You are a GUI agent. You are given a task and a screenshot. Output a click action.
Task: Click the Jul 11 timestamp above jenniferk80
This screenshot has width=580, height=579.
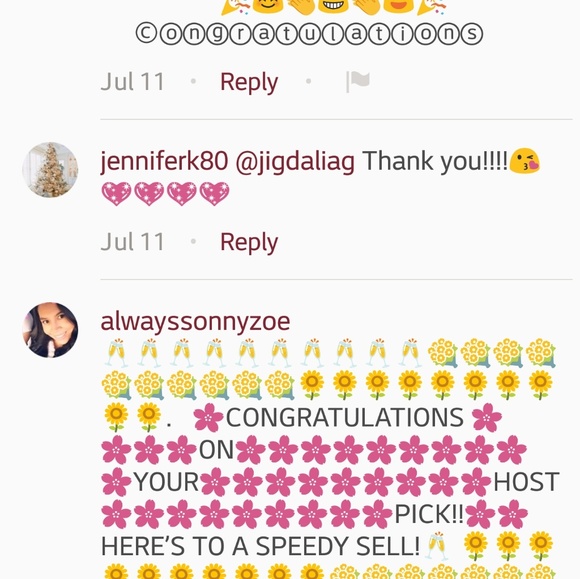coord(132,82)
